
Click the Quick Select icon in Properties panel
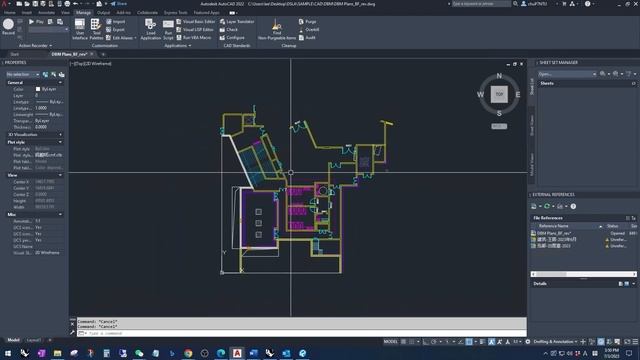point(61,75)
